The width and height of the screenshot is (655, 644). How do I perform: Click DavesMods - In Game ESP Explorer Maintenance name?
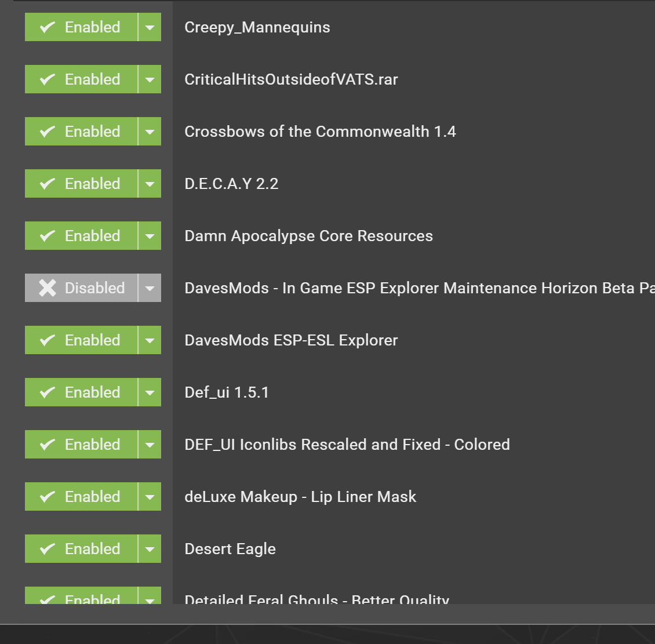tap(420, 288)
